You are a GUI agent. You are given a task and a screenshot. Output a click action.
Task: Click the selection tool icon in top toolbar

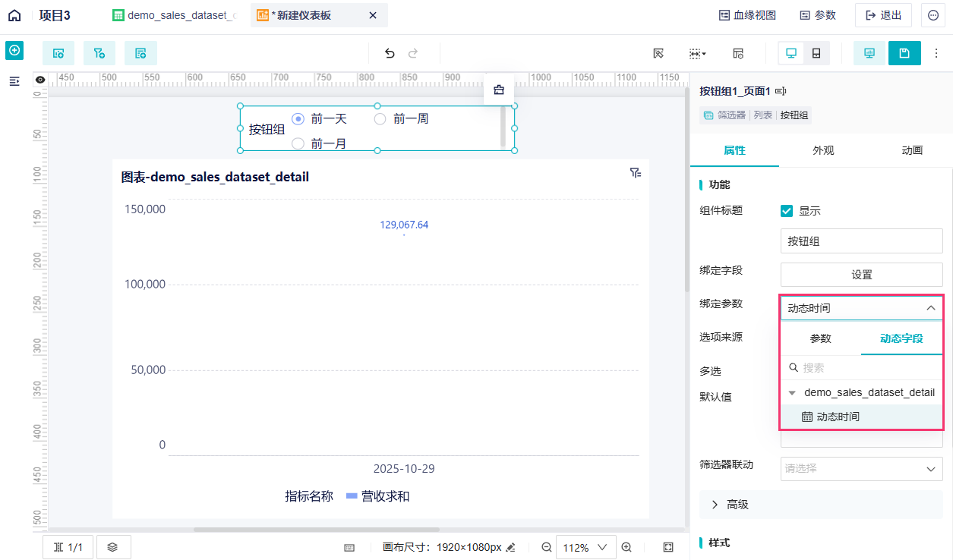click(x=658, y=53)
